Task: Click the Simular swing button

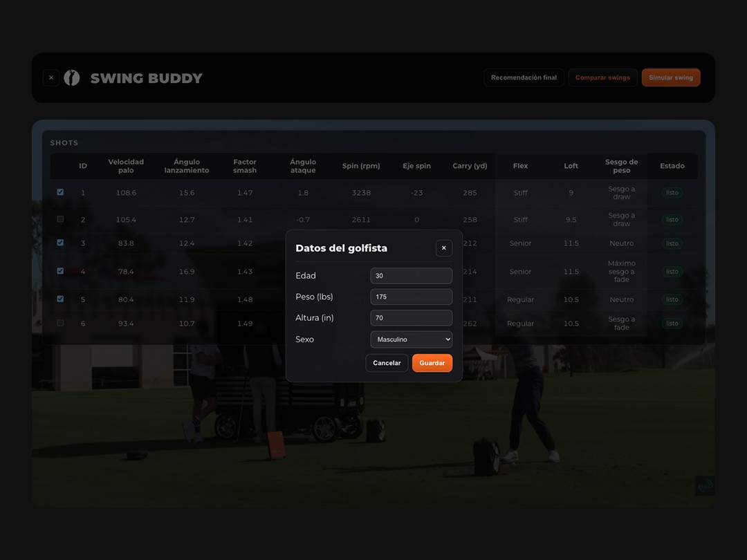Action: [x=671, y=77]
